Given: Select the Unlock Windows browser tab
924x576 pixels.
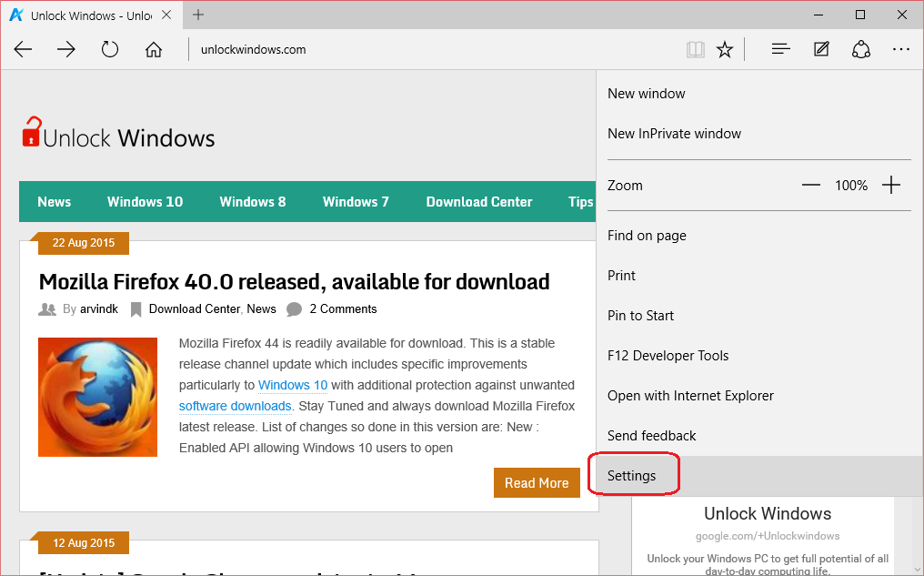Looking at the screenshot, I should (x=91, y=15).
